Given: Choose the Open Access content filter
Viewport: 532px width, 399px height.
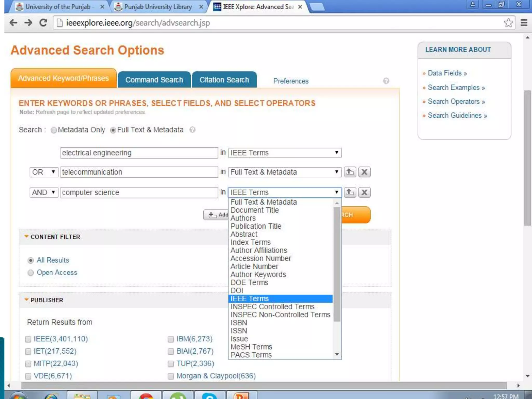Looking at the screenshot, I should (31, 272).
